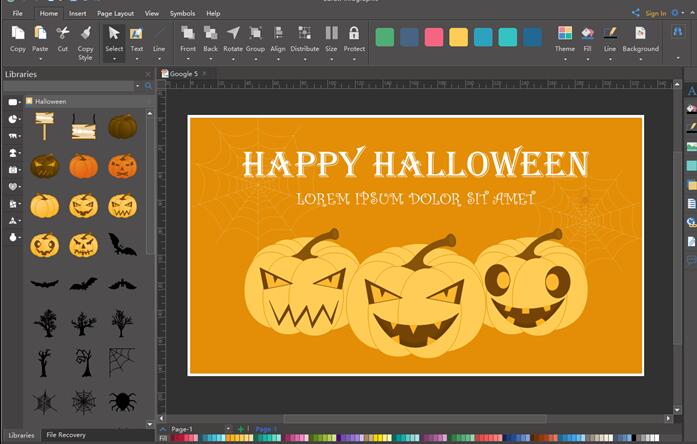
Task: Click the Protect lock icon
Action: (x=354, y=38)
